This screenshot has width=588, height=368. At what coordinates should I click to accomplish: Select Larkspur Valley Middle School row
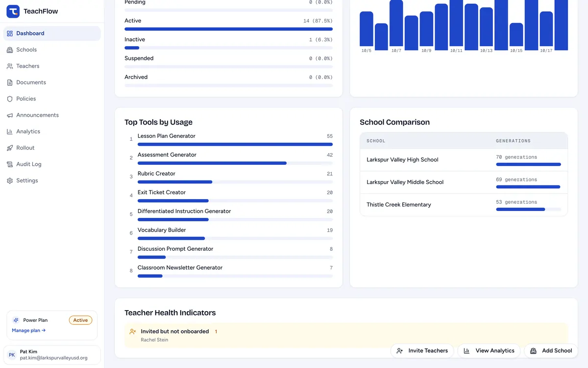pos(464,183)
